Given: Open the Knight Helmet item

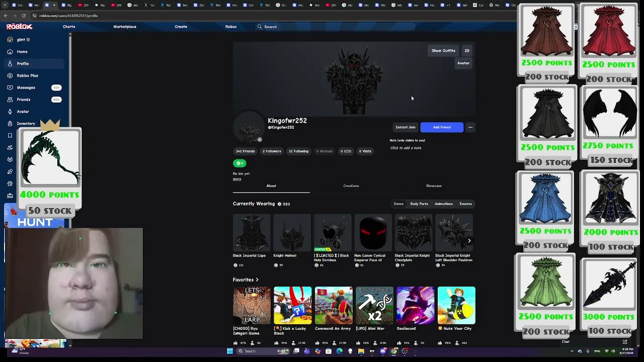Looking at the screenshot, I should click(x=292, y=240).
